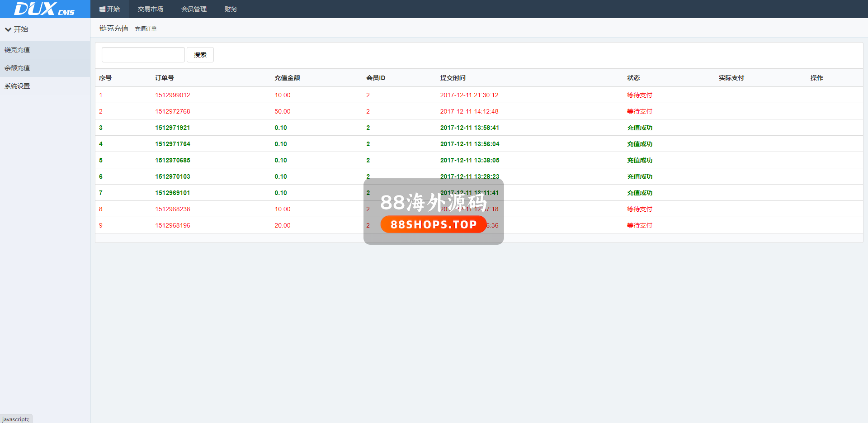The height and width of the screenshot is (423, 868).
Task: Select 链克充值 in the sidebar
Action: (x=17, y=50)
